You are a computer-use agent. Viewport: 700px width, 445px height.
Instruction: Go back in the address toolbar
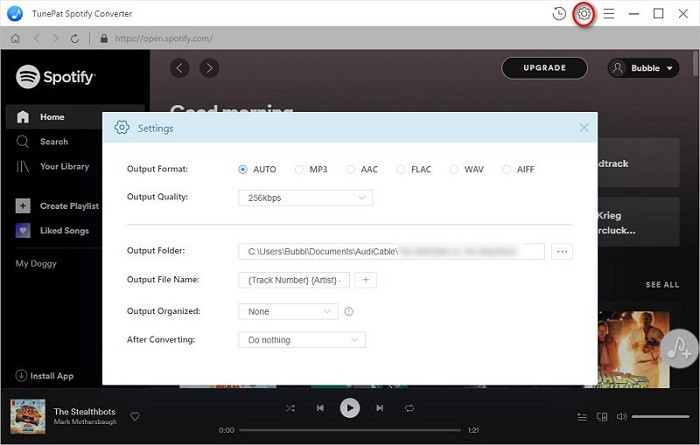point(37,38)
